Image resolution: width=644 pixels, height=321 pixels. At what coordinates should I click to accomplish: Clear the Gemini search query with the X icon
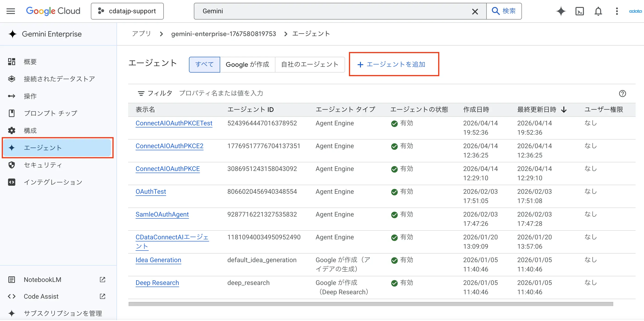[475, 11]
